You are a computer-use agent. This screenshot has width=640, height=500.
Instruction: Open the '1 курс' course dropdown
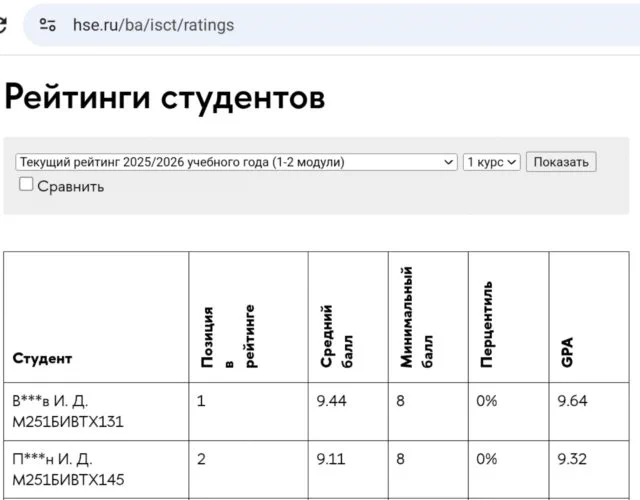(491, 162)
